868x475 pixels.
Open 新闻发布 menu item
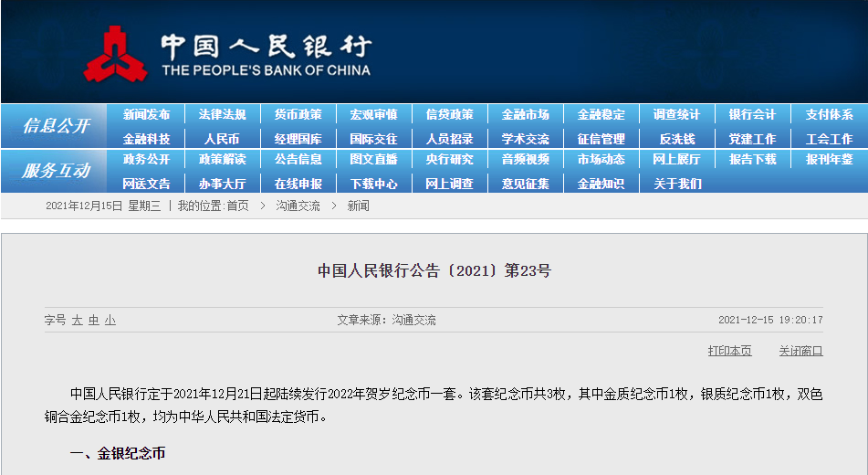click(146, 115)
